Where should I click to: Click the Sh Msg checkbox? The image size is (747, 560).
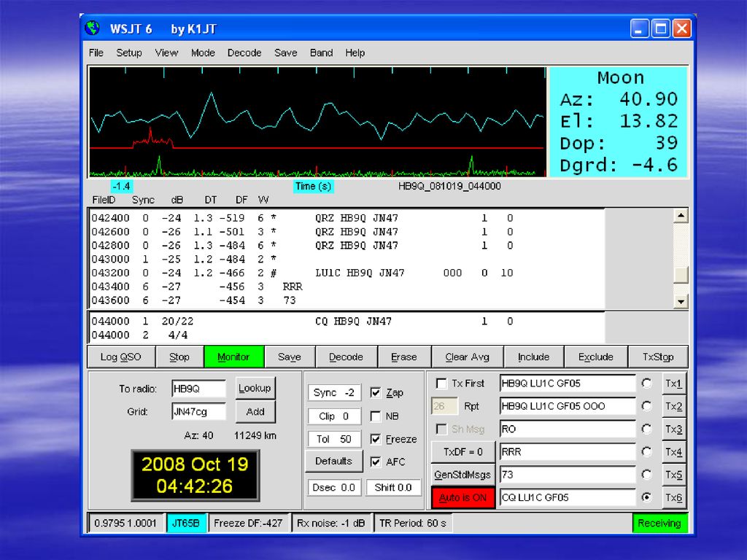(441, 429)
